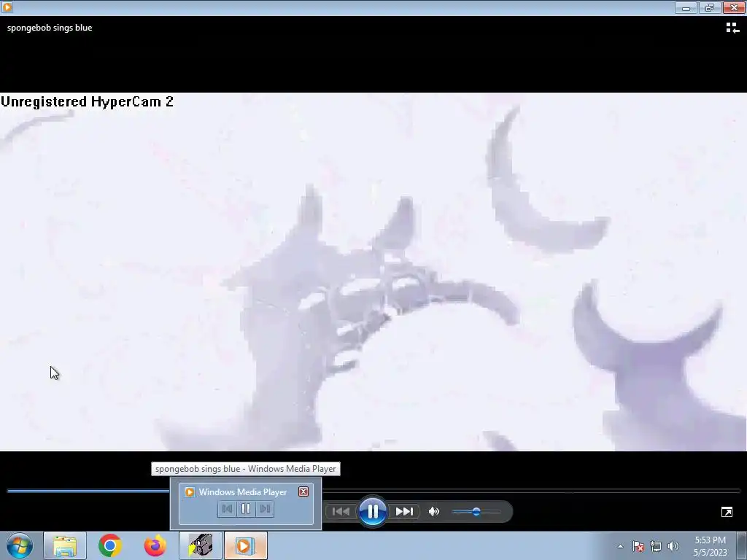Click the video seek progress bar

(373, 490)
